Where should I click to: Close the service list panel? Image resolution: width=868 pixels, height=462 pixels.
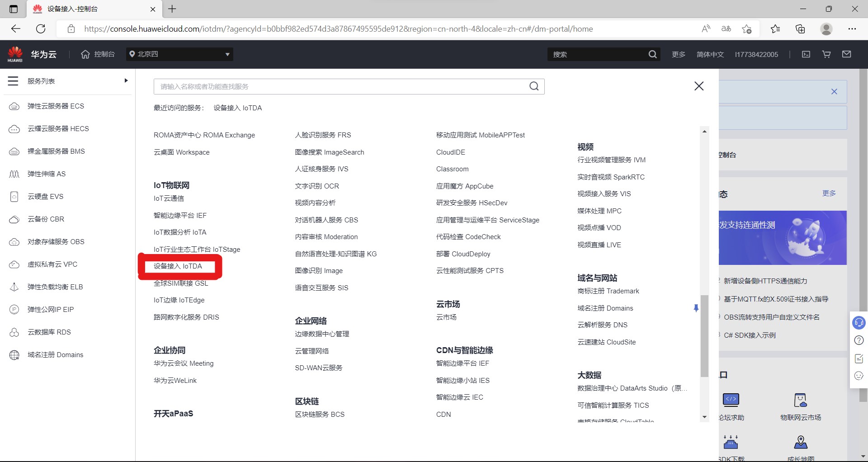[699, 86]
